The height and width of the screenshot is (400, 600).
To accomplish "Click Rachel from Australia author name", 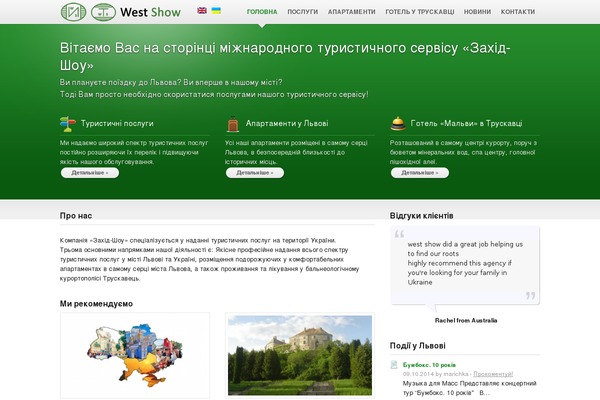I will click(466, 320).
